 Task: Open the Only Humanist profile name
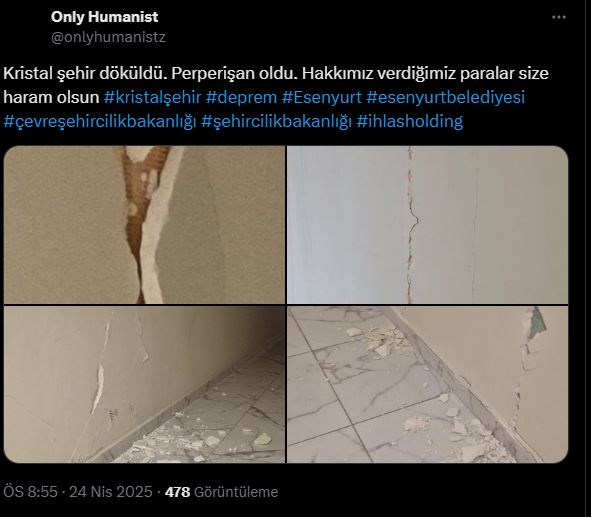104,17
